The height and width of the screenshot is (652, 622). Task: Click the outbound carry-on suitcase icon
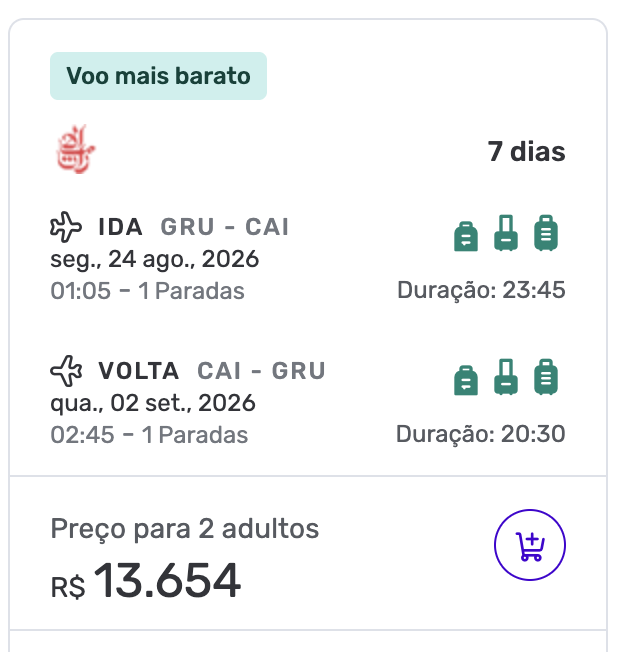[506, 233]
